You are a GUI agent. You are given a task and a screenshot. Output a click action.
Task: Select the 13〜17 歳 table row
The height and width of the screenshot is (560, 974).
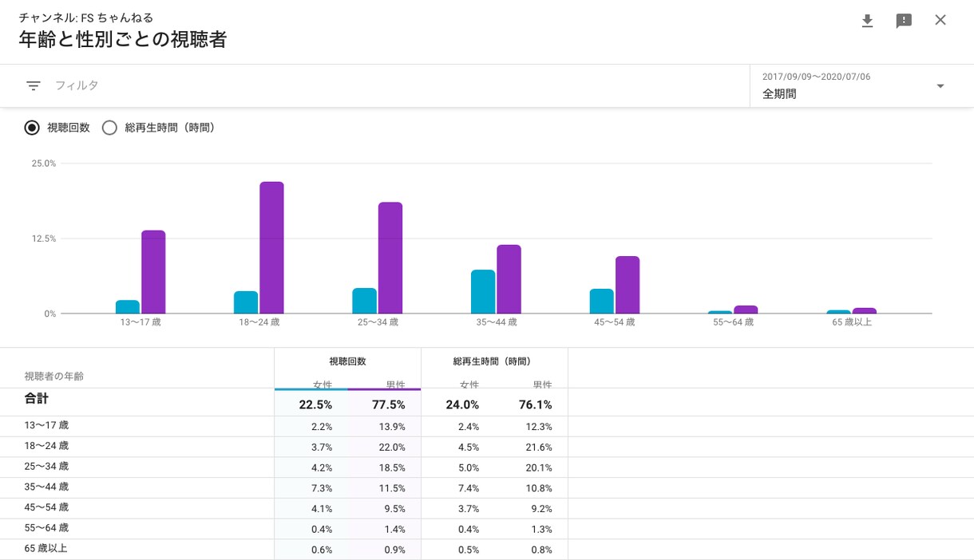[487, 426]
